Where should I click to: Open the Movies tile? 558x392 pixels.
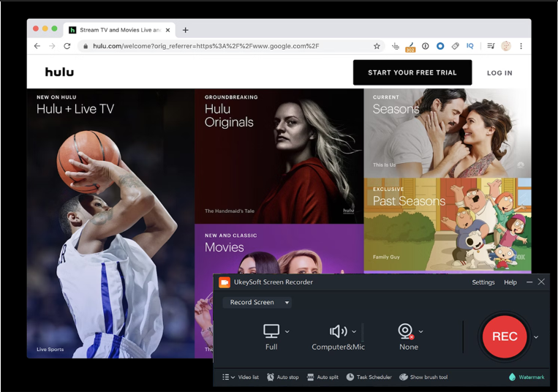coord(279,249)
